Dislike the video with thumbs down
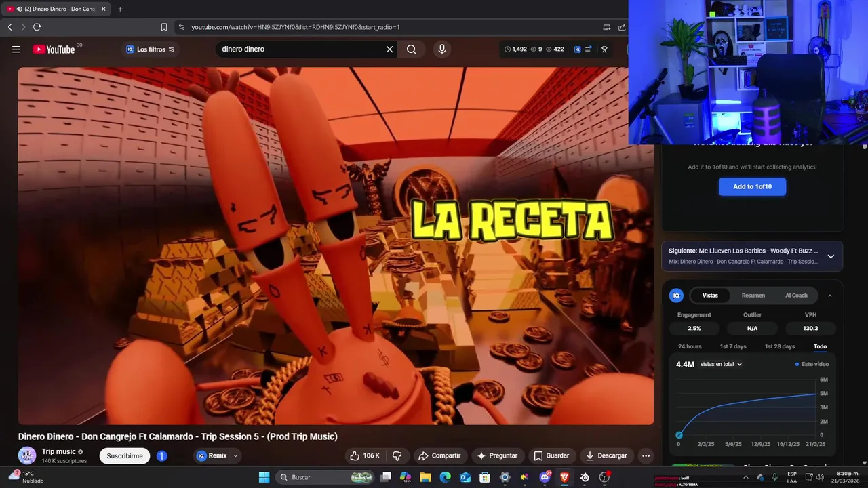 [x=397, y=455]
